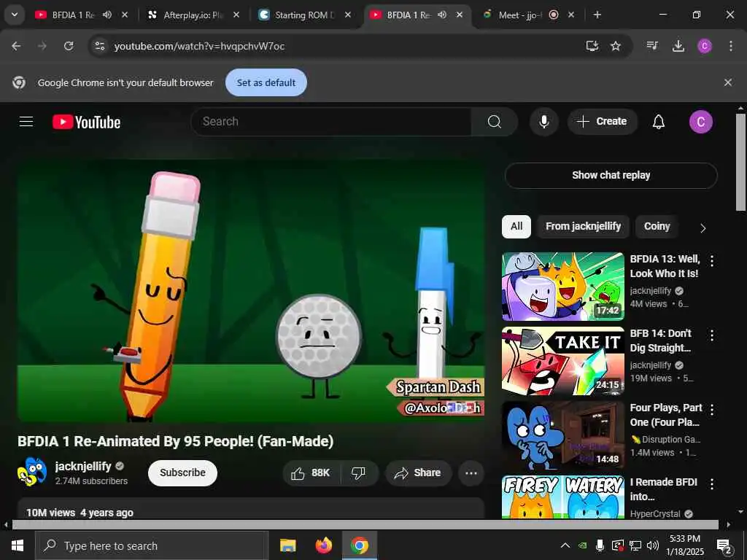The height and width of the screenshot is (560, 747).
Task: Select the Coiny filter chip
Action: point(657,227)
